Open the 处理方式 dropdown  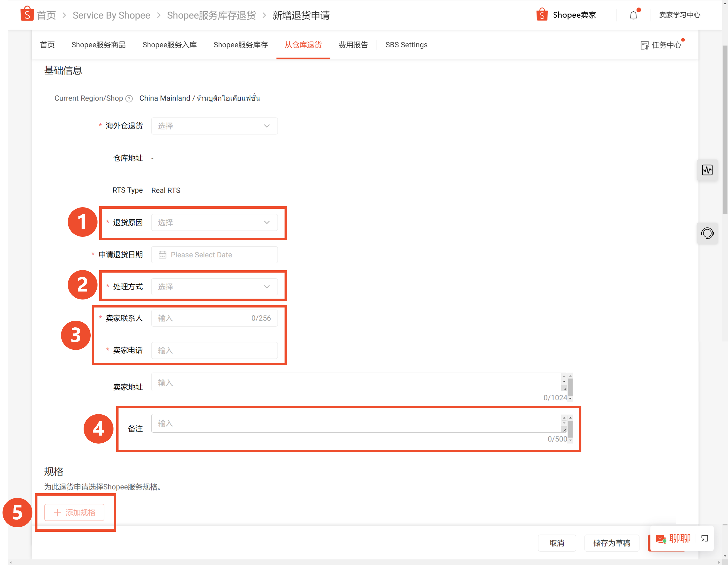214,286
